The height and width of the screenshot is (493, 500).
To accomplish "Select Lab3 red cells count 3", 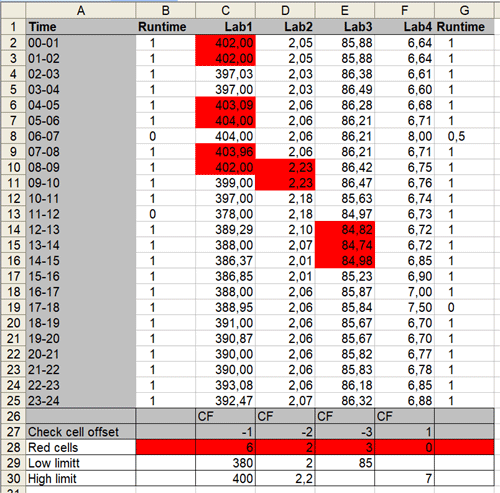I will (345, 447).
